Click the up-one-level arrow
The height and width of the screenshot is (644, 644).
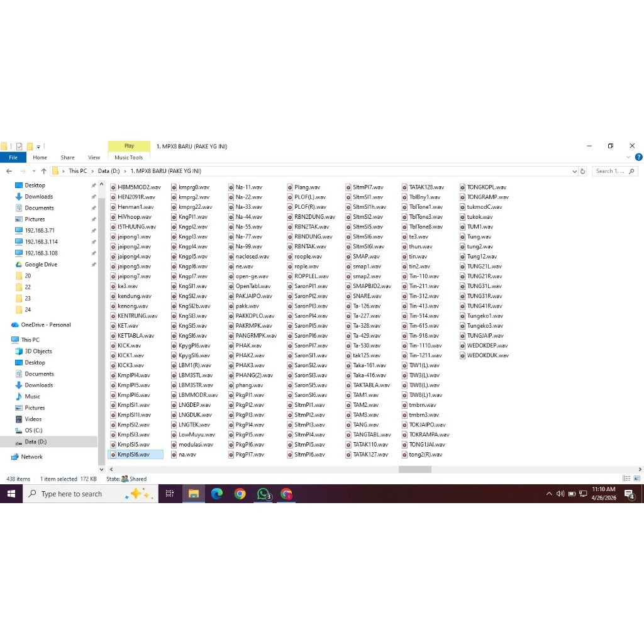tap(44, 171)
